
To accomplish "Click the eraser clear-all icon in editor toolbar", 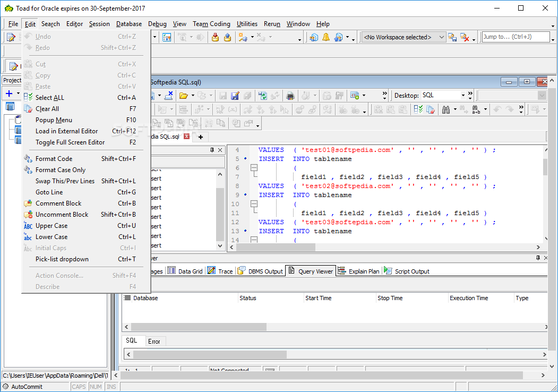I will (x=430, y=109).
